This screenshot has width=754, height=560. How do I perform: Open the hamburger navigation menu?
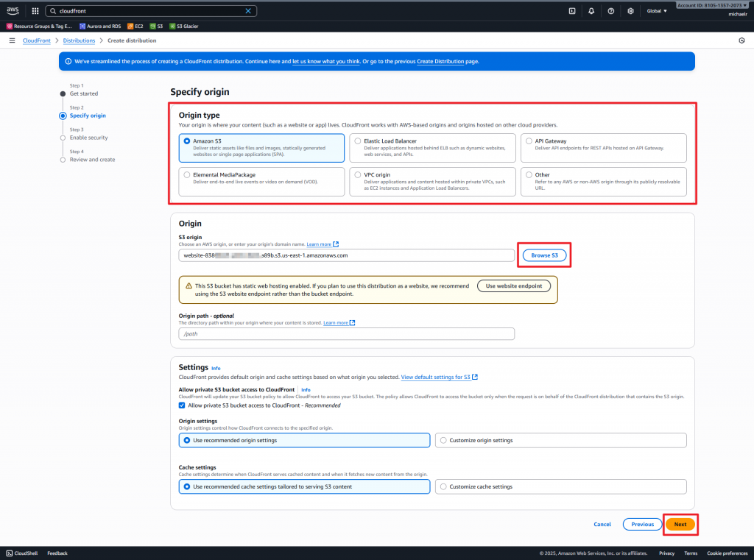tap(12, 40)
